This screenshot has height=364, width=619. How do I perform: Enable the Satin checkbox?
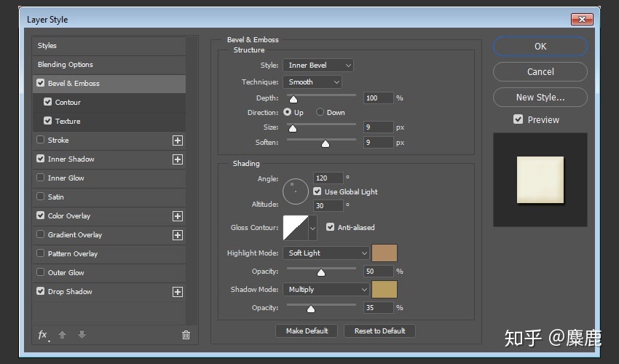tap(40, 197)
